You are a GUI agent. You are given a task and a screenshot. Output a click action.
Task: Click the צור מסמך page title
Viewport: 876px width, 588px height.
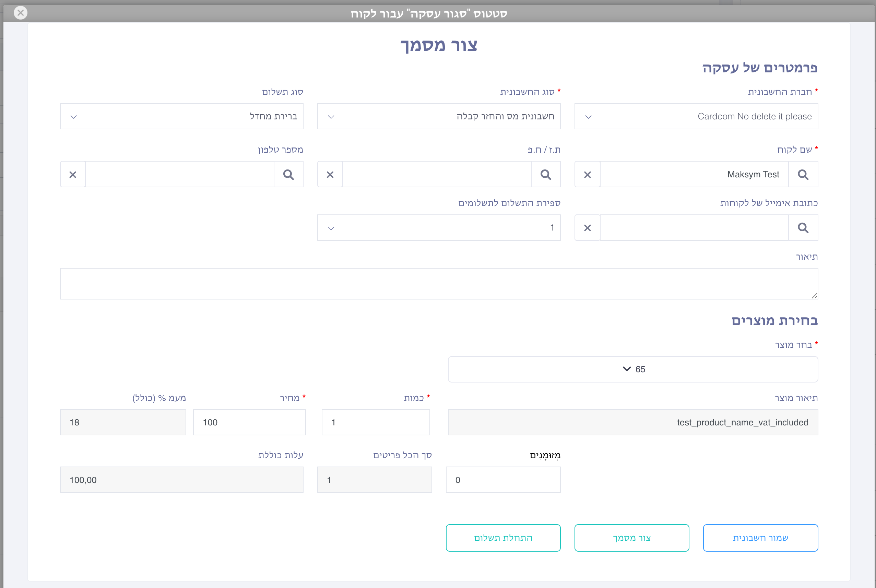point(439,45)
